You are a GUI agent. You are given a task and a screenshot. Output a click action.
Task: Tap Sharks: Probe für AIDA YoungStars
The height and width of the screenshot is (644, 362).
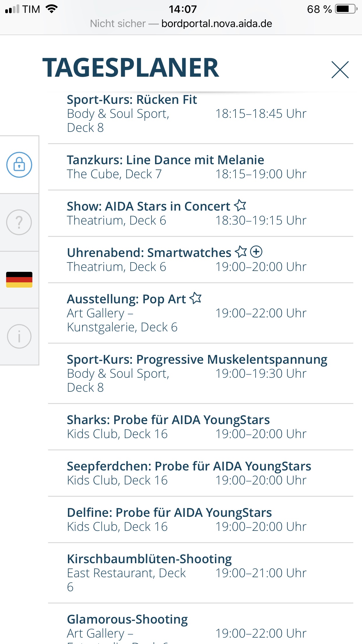pos(168,420)
